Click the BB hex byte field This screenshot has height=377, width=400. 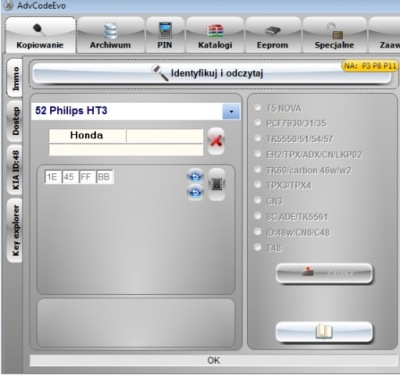pyautogui.click(x=104, y=177)
